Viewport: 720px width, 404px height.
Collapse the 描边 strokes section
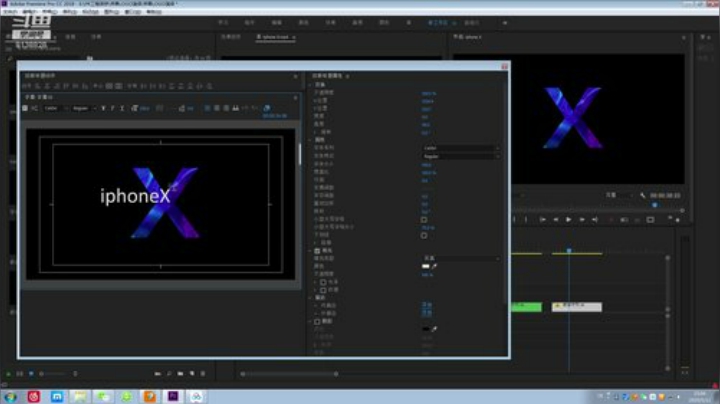pyautogui.click(x=310, y=298)
